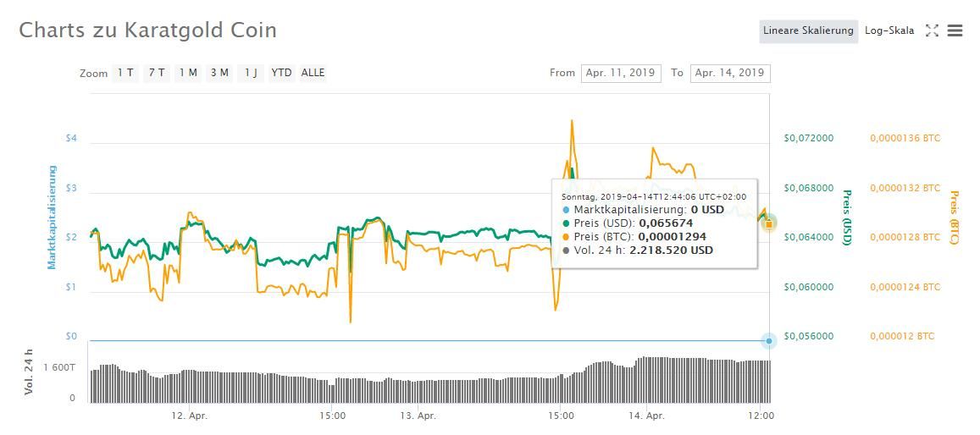The width and height of the screenshot is (980, 435).
Task: Click the 12:00 time label
Action: (760, 415)
